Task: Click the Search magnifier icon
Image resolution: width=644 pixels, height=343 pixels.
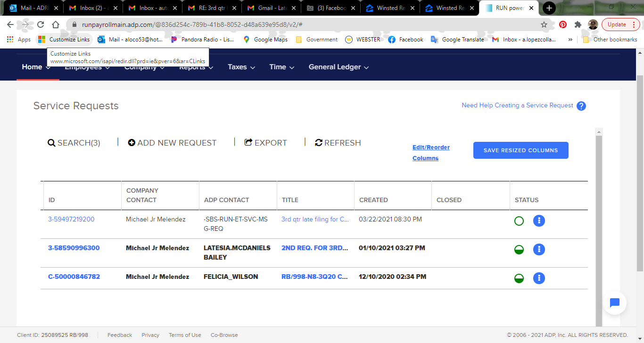Action: pos(52,143)
